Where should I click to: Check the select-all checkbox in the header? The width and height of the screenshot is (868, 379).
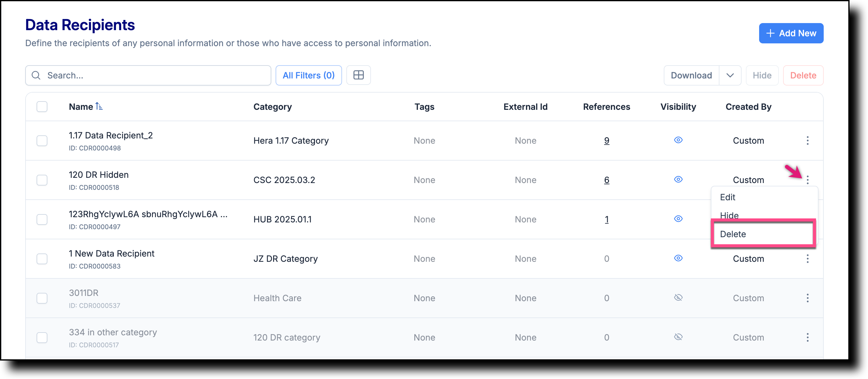tap(42, 106)
